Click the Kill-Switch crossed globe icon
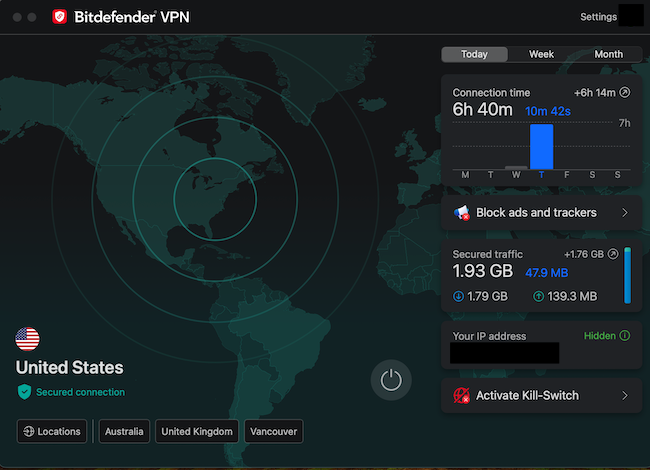The width and height of the screenshot is (650, 470). tap(461, 395)
